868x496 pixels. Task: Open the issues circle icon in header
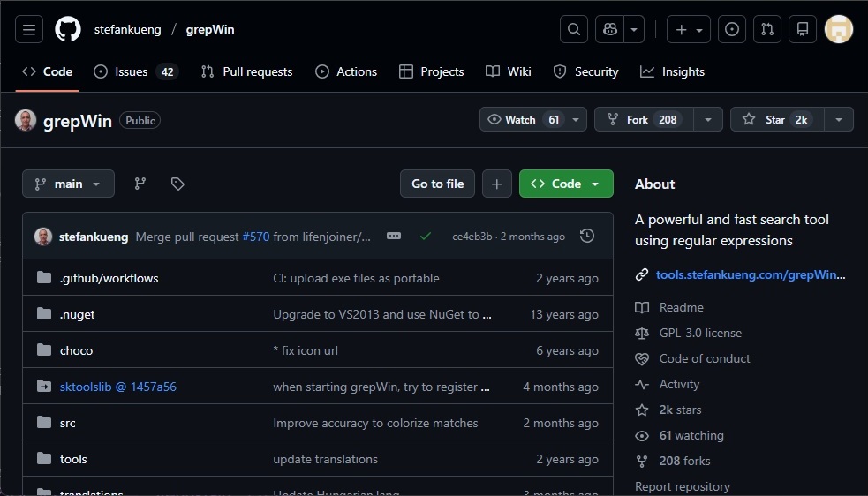(732, 29)
